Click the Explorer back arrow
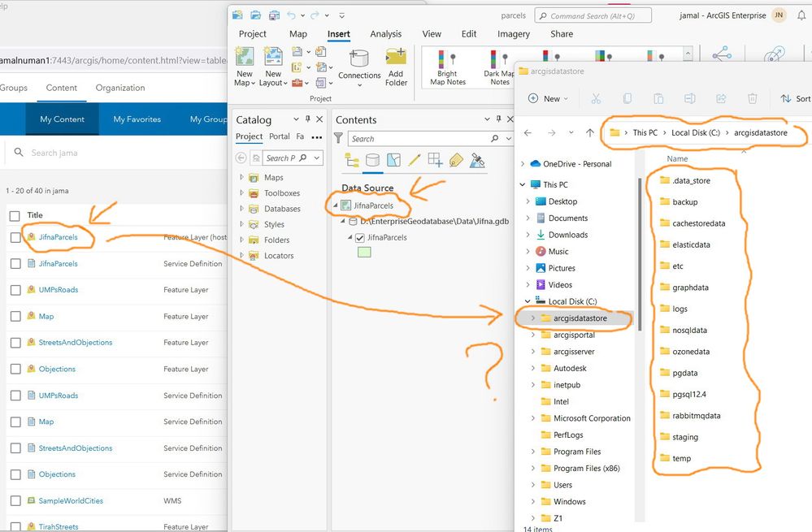Image resolution: width=812 pixels, height=532 pixels. coord(528,133)
